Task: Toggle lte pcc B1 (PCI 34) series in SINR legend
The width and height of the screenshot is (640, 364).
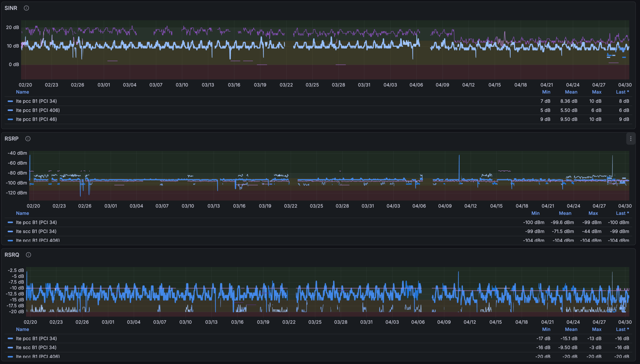Action: pyautogui.click(x=36, y=101)
